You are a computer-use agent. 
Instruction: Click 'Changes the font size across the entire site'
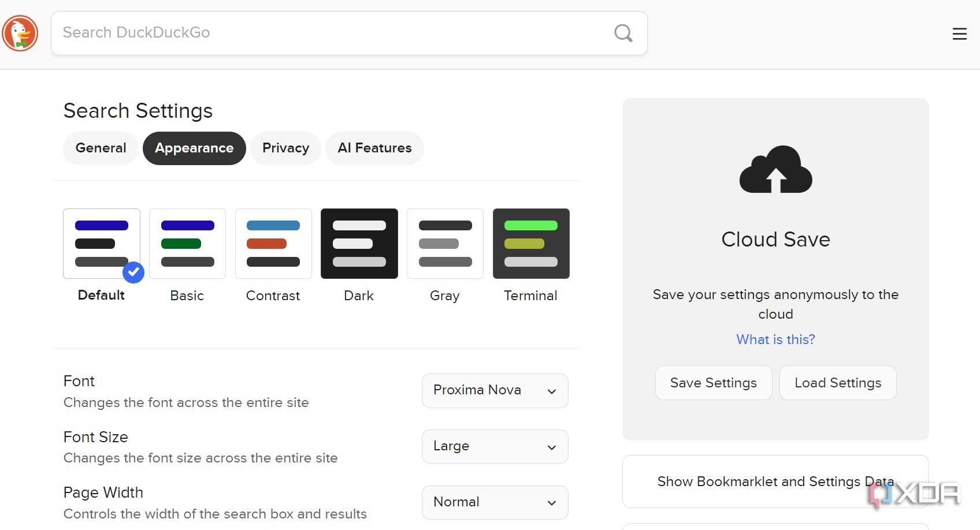(201, 458)
